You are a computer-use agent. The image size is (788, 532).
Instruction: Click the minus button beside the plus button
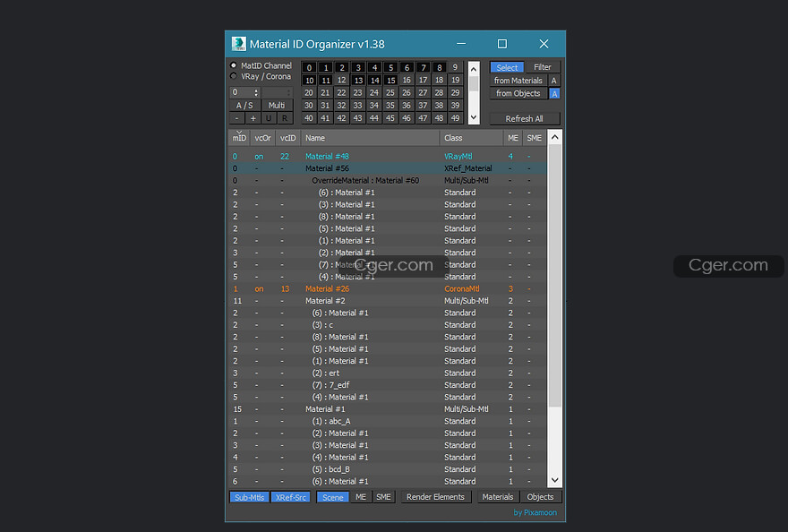(x=237, y=118)
